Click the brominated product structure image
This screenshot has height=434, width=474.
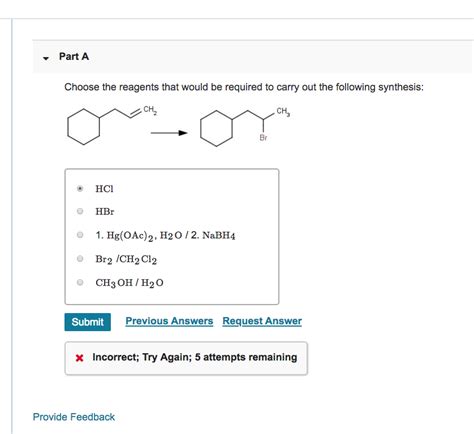(x=245, y=127)
